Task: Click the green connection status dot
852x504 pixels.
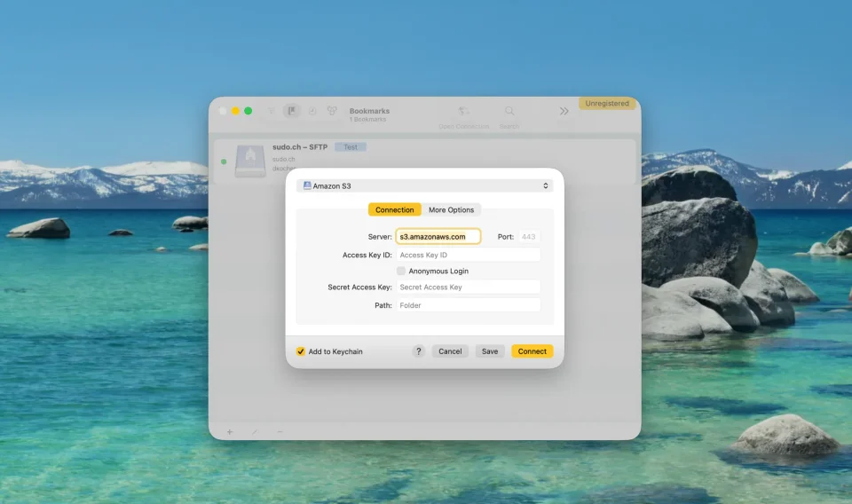Action: pyautogui.click(x=224, y=161)
